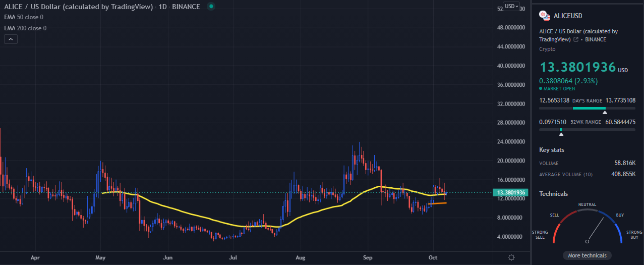Viewport: 644px width, 265px height.
Task: Click the Sep label on time axis
Action: [368, 257]
